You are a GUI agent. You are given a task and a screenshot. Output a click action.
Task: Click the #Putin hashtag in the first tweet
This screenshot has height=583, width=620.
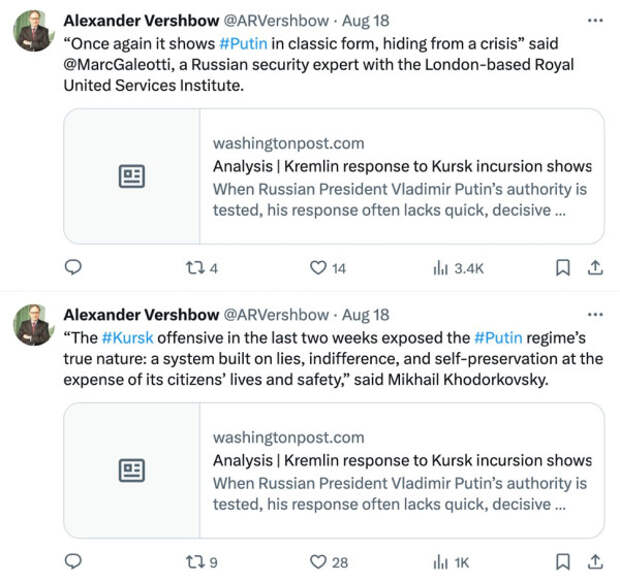(x=243, y=45)
